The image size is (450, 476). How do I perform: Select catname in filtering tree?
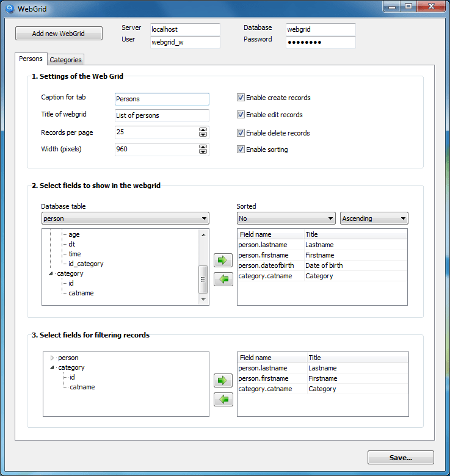tap(82, 387)
